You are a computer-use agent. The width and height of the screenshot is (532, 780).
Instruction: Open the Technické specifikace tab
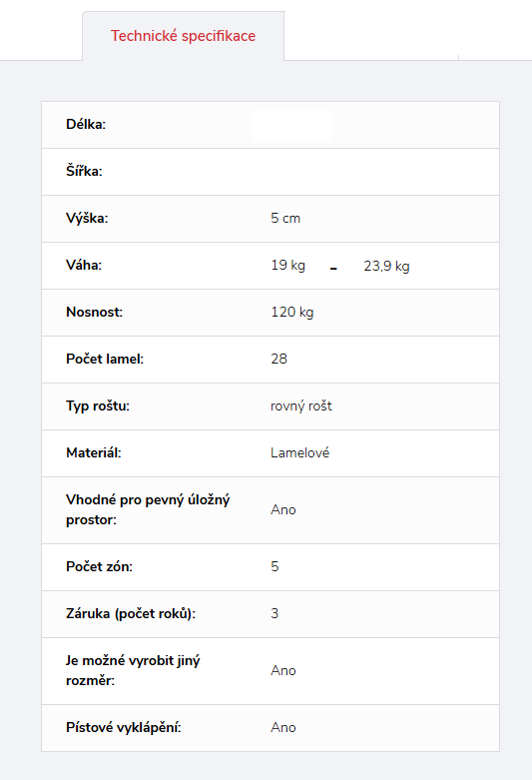coord(183,36)
